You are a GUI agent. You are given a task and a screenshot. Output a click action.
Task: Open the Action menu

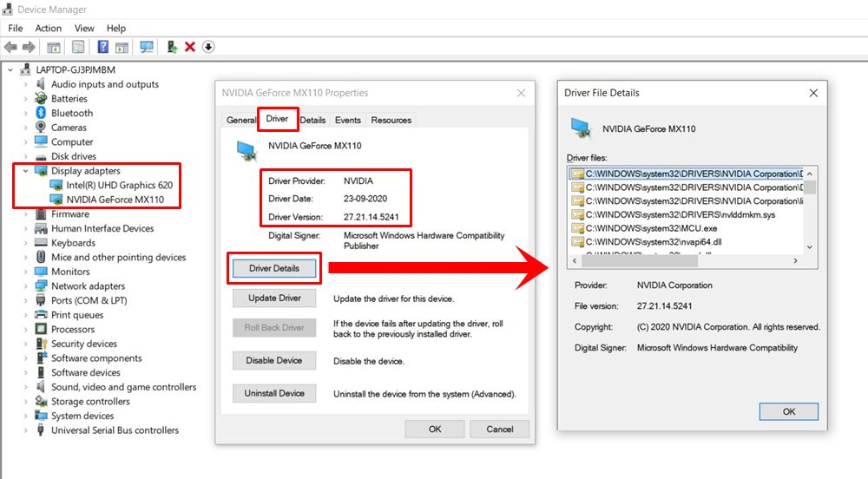tap(48, 29)
